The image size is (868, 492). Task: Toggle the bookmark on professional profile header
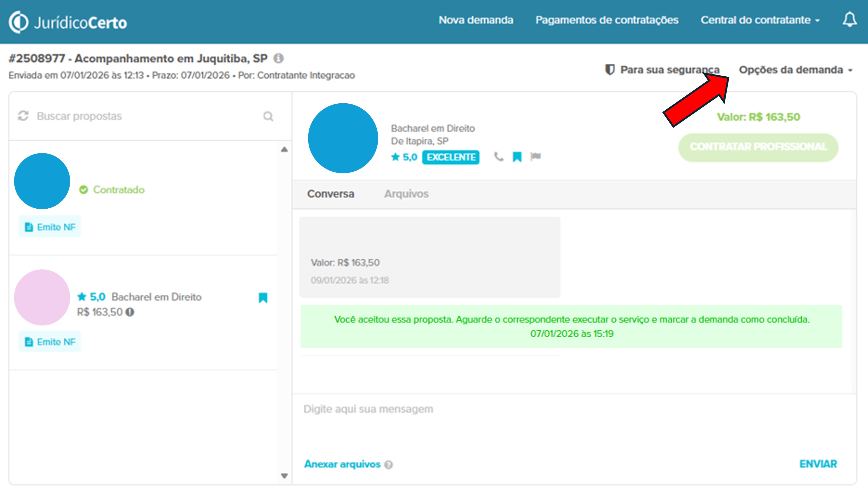(517, 157)
